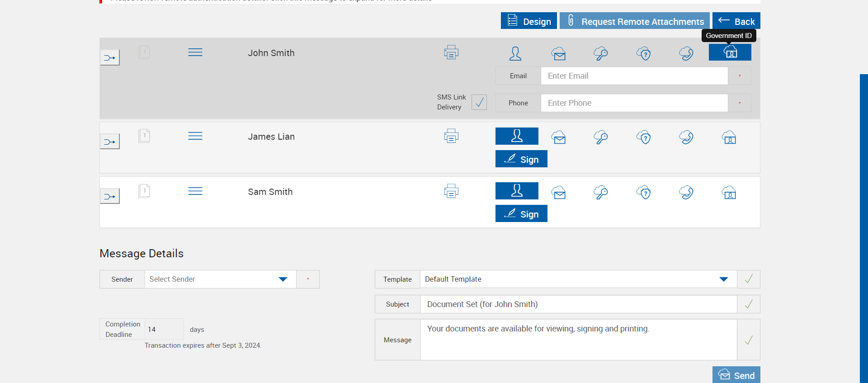This screenshot has width=868, height=383.
Task: Open the hamburger menu for James Lian
Action: click(195, 136)
